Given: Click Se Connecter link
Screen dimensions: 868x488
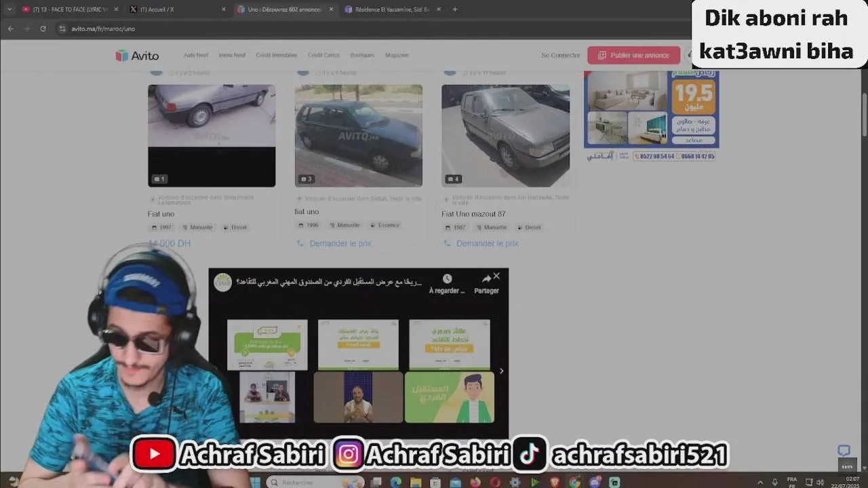Looking at the screenshot, I should pos(561,56).
